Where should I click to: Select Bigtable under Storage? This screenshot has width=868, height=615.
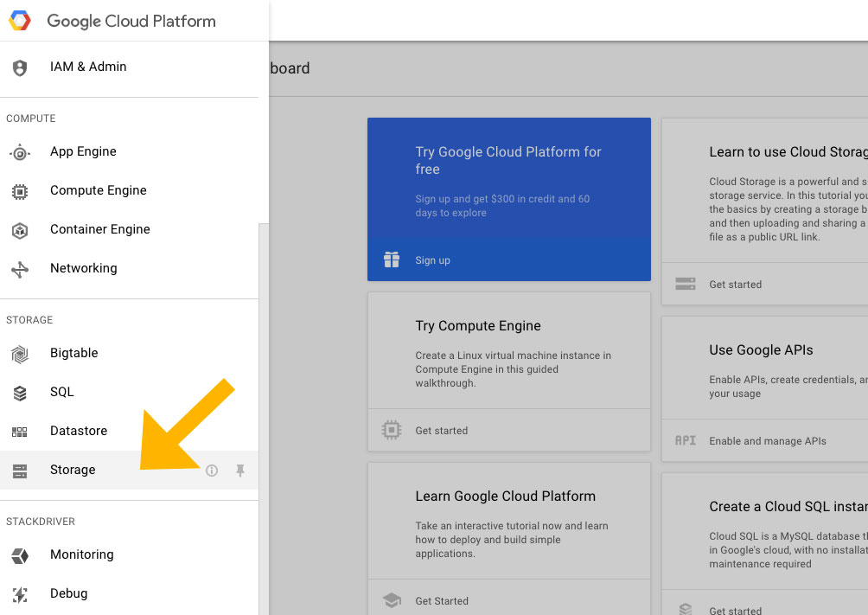click(129, 353)
